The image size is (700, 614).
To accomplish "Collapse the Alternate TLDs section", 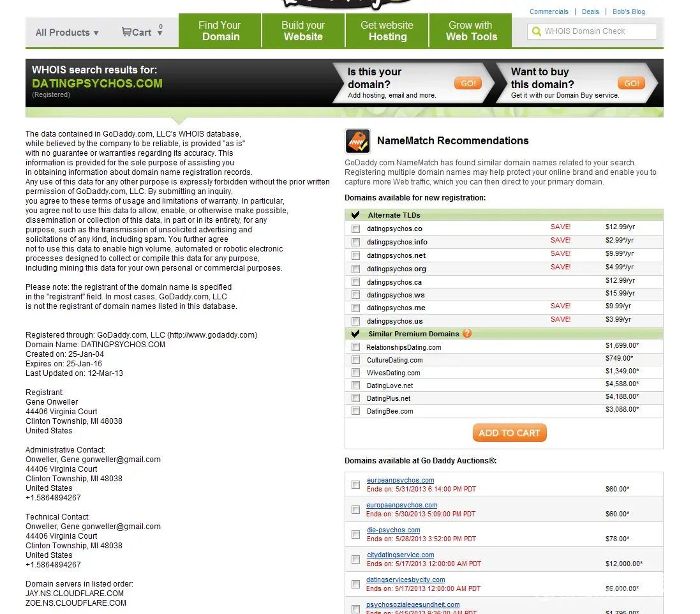I will click(x=355, y=215).
